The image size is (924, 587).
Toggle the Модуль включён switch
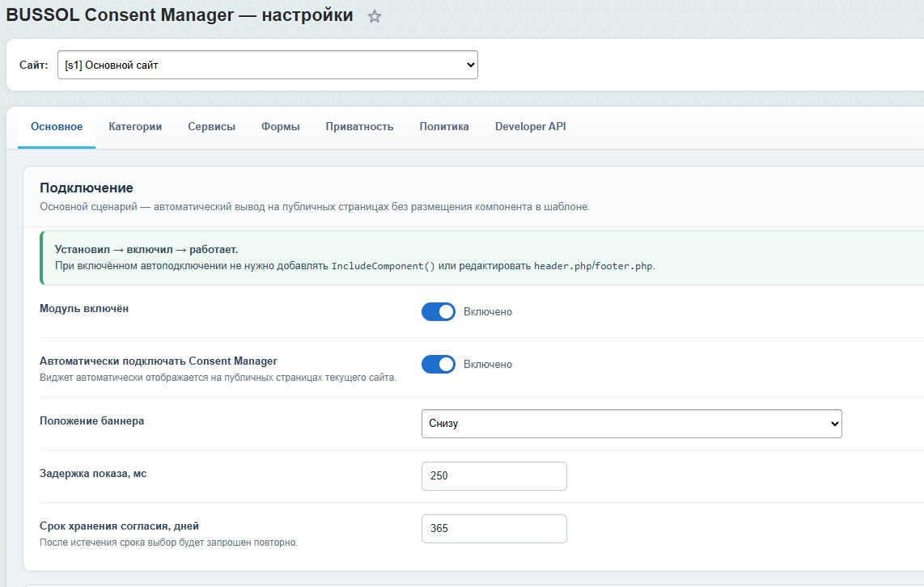(x=439, y=311)
